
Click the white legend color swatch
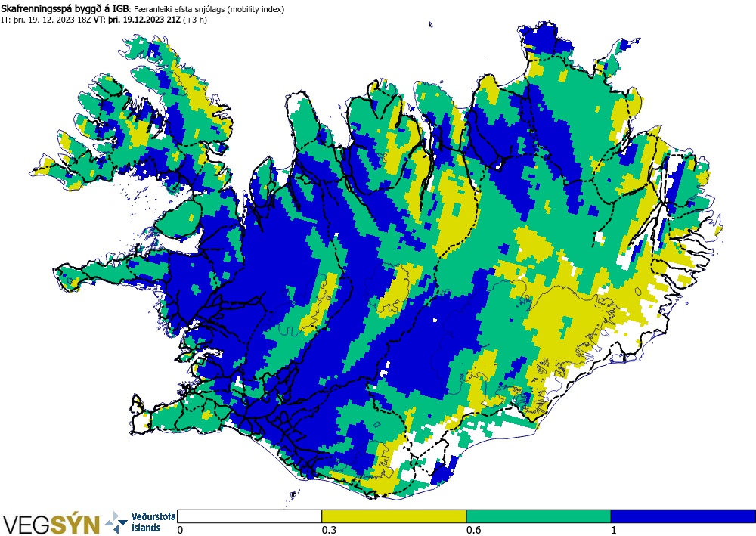tap(249, 516)
